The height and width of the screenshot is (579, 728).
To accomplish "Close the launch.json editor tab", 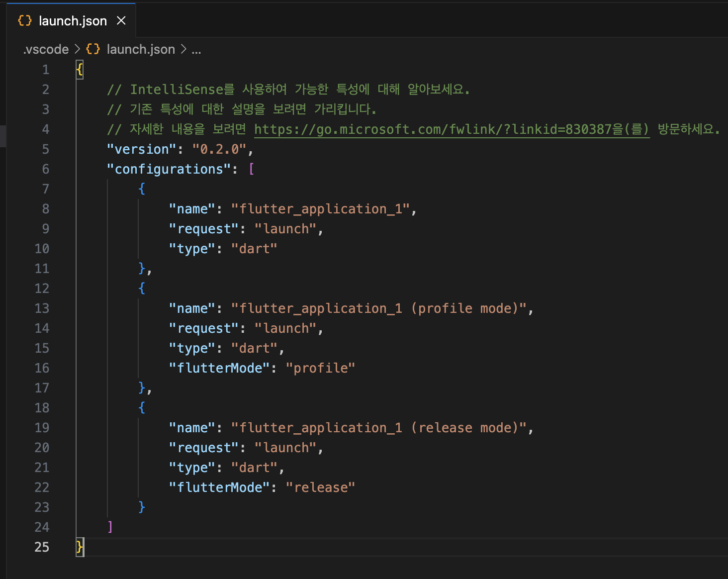I will pos(121,20).
